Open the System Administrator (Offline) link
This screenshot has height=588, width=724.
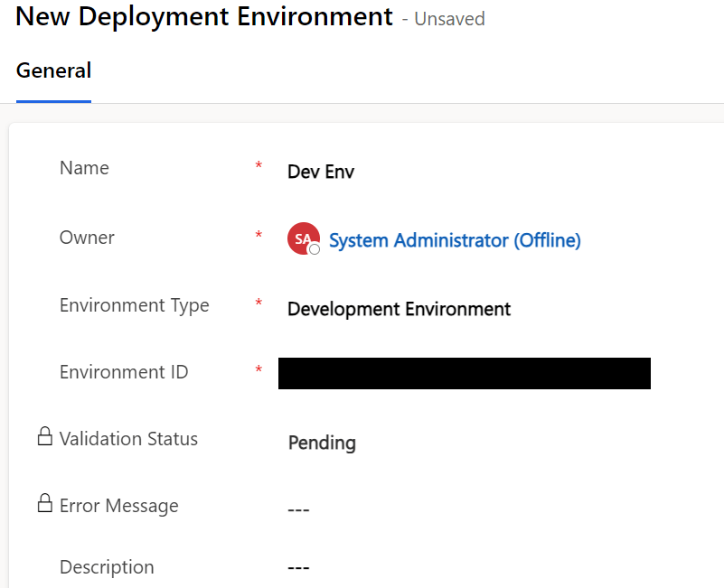tap(455, 240)
